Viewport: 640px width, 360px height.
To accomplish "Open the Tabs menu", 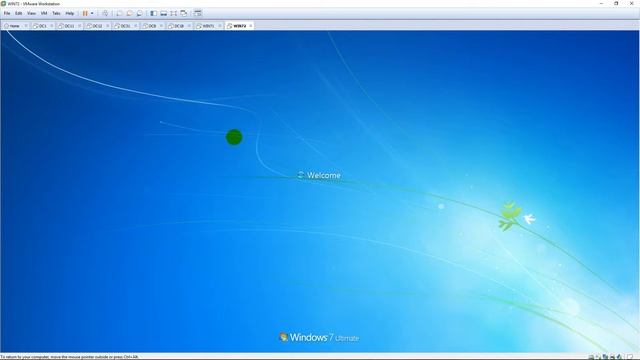I will click(56, 13).
